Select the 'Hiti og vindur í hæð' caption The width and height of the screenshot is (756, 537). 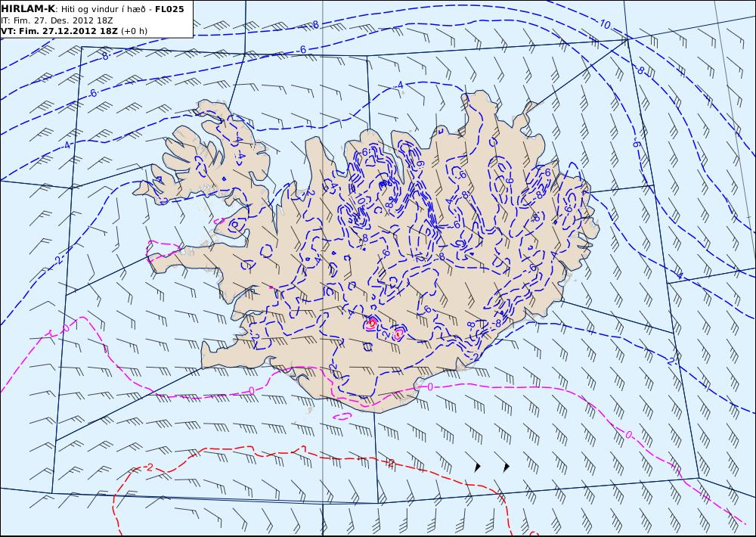tap(104, 9)
